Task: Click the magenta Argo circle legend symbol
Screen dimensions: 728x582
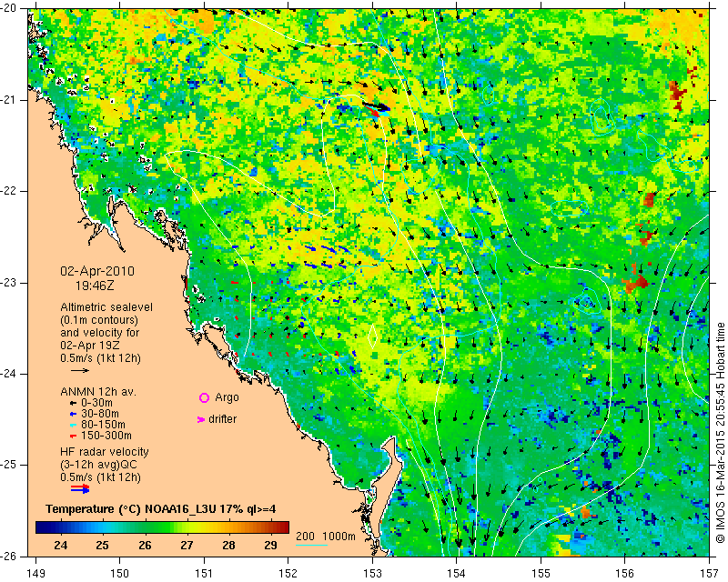Action: 204,397
